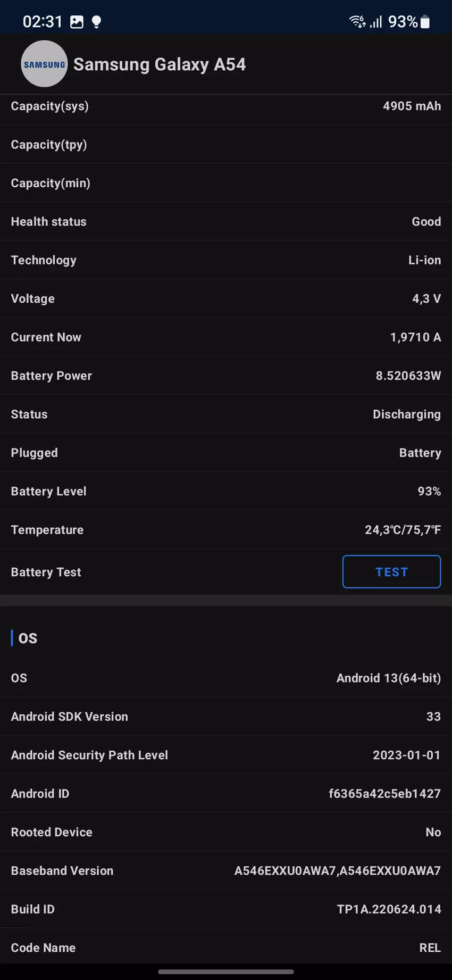
Task: Tap the Android ID value
Action: [x=384, y=794]
